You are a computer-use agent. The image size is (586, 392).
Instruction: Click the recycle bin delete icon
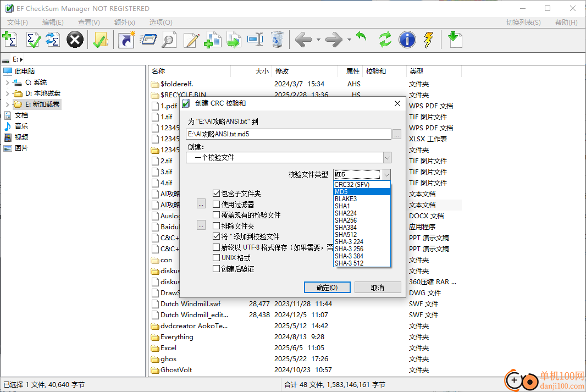277,40
